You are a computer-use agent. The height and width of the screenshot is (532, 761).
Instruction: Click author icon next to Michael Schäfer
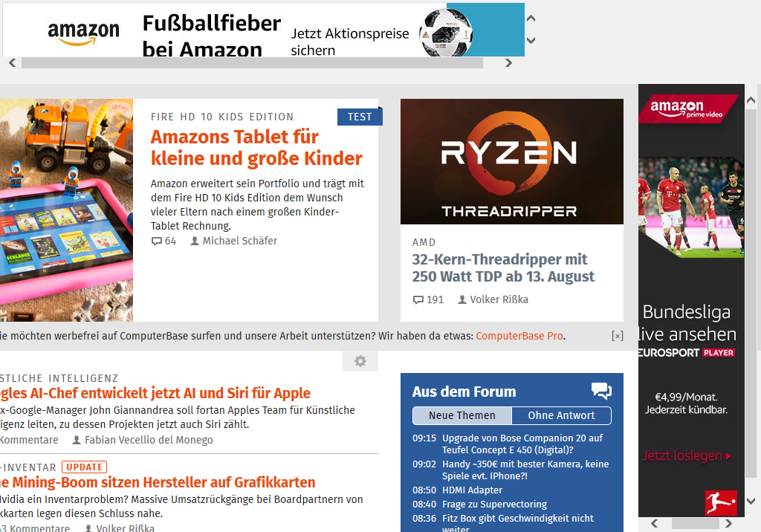[195, 241]
